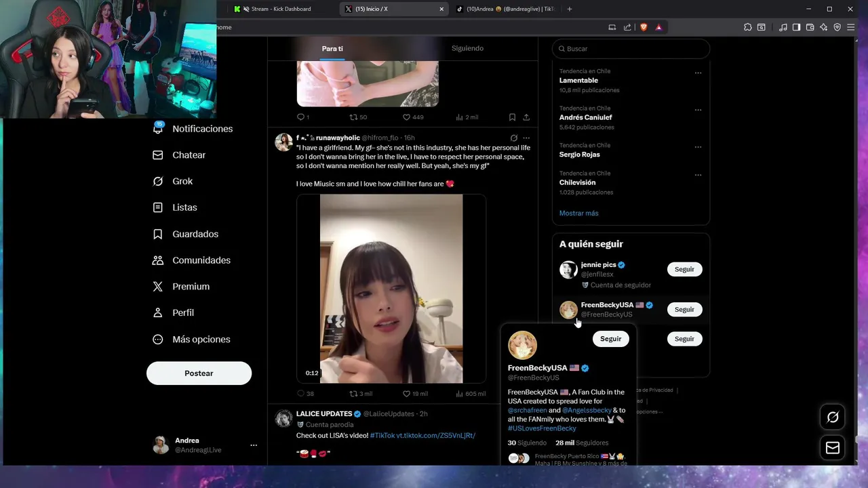Open @srchafreen mention in hover card

click(527, 411)
